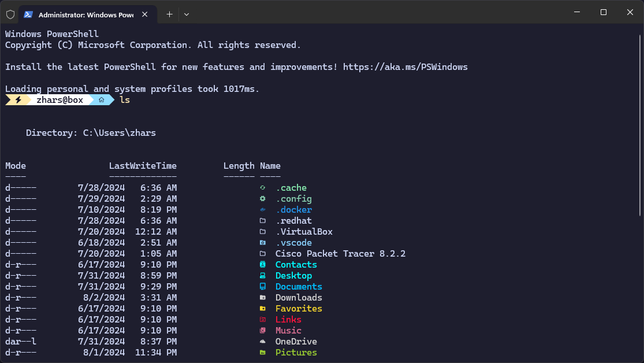The width and height of the screenshot is (644, 363).
Task: Click the Favorites folder icon
Action: [x=263, y=308]
